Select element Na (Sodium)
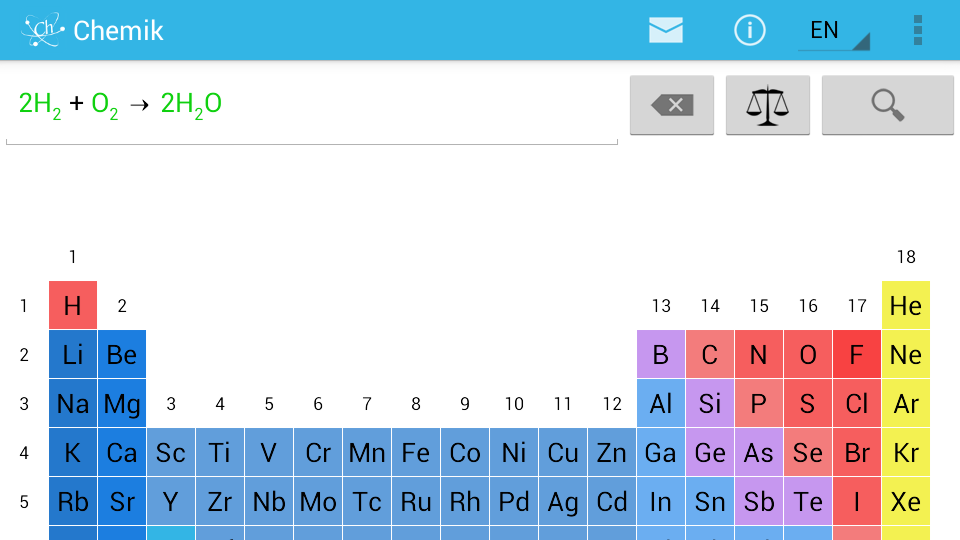The width and height of the screenshot is (960, 540). coord(73,403)
